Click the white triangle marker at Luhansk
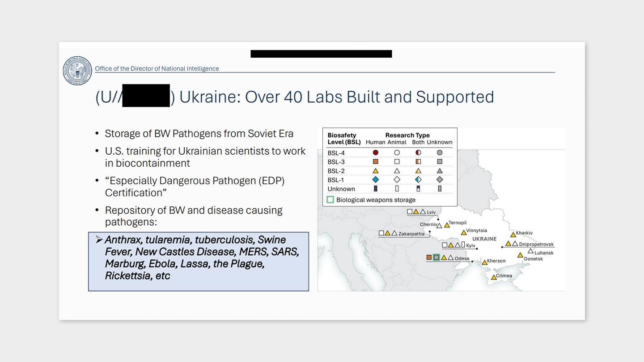The width and height of the screenshot is (644, 362). 530,251
